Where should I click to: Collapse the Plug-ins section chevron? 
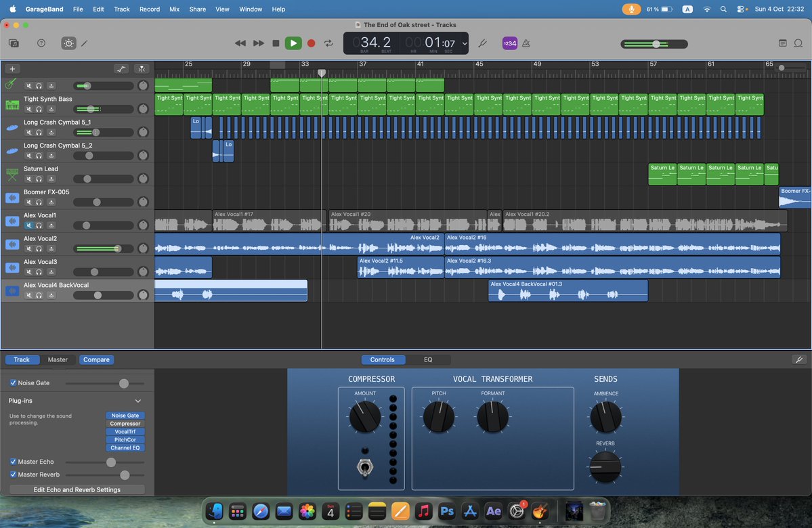[138, 401]
